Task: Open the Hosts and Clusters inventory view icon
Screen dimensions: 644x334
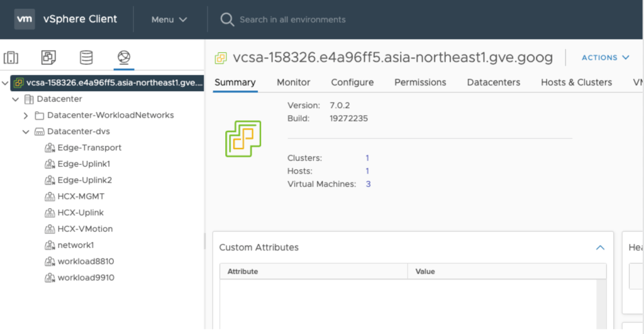Action: coord(11,58)
